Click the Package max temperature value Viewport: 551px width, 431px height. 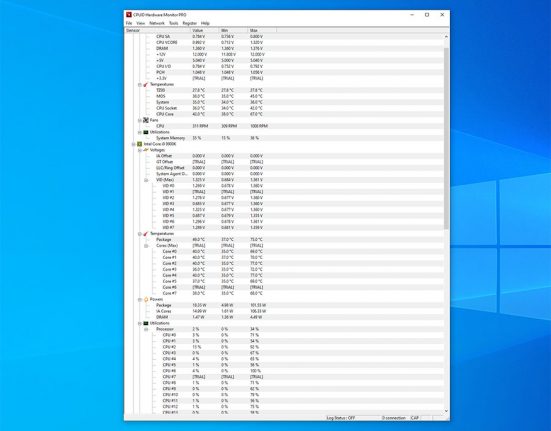[257, 240]
